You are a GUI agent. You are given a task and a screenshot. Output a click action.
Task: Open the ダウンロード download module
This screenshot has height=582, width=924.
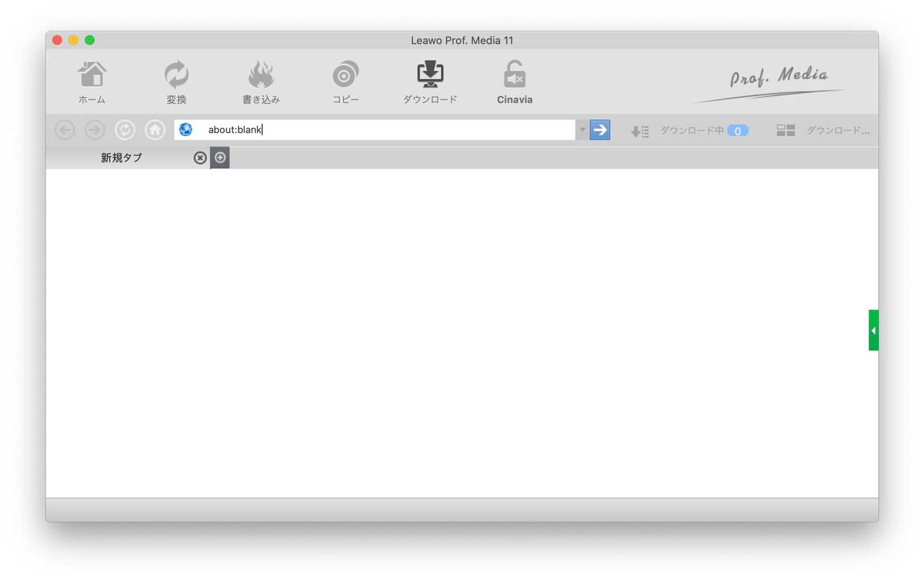point(430,82)
